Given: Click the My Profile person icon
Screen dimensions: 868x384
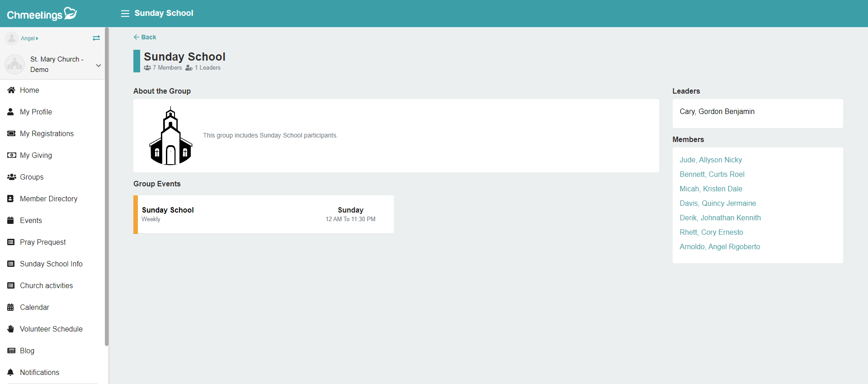Looking at the screenshot, I should pyautogui.click(x=10, y=112).
